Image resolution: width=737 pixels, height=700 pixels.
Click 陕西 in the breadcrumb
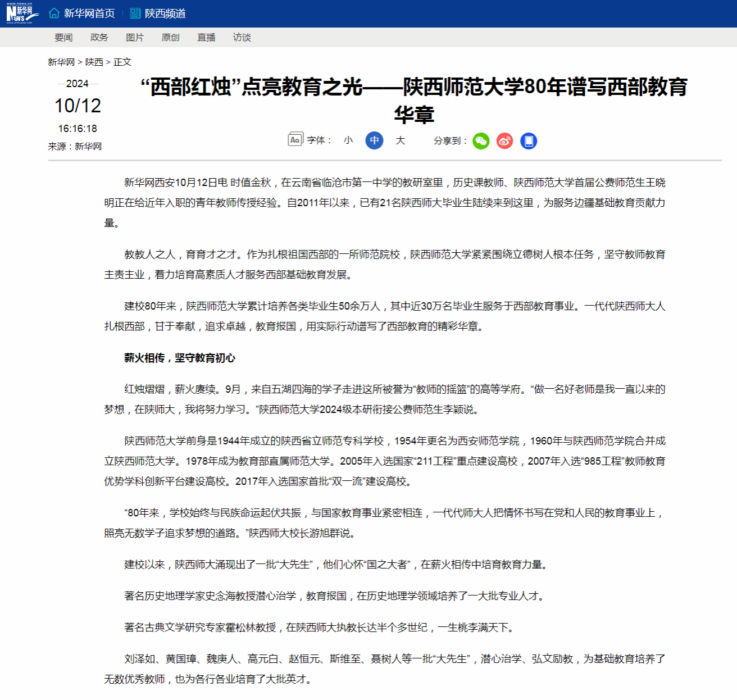point(94,62)
